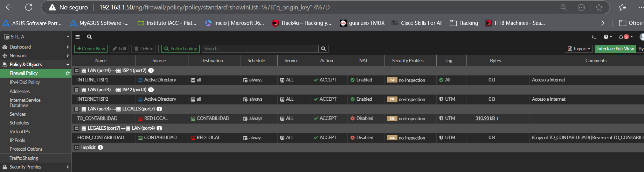Click the policy Search input field

(260, 49)
